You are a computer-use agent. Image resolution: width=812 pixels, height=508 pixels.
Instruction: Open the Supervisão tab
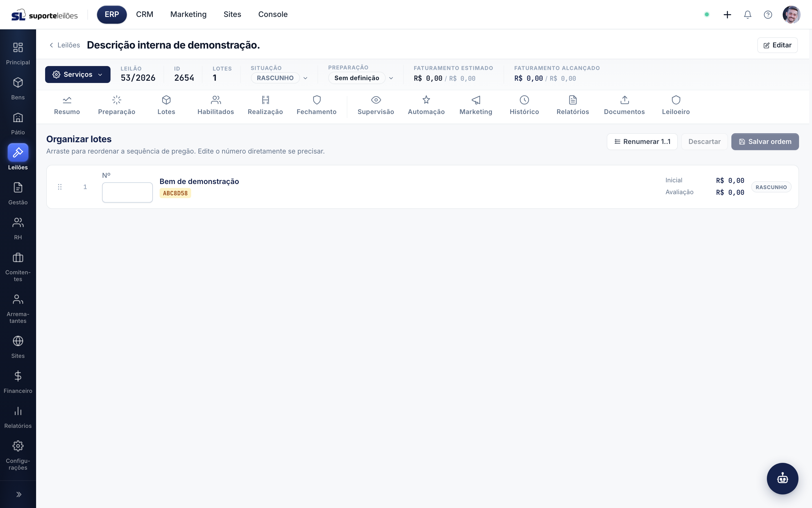pos(376,106)
